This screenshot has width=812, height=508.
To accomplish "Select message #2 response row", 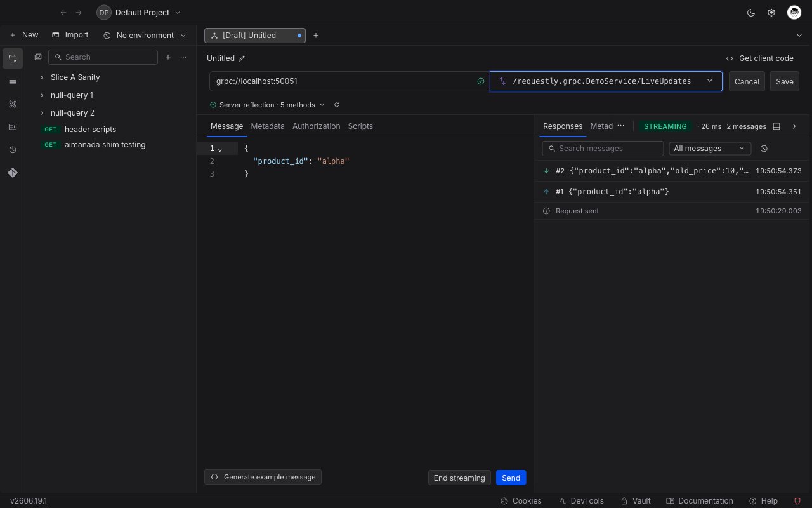I will click(x=672, y=171).
